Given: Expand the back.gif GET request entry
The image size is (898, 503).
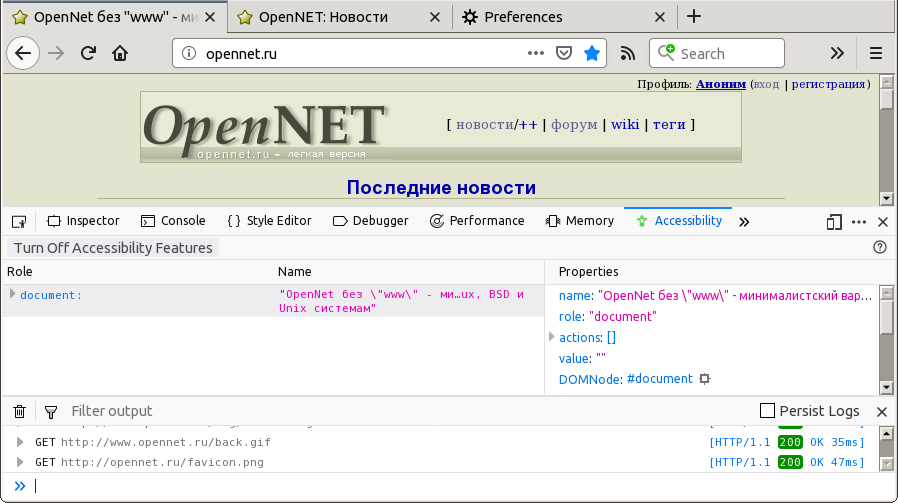Looking at the screenshot, I should click(19, 442).
